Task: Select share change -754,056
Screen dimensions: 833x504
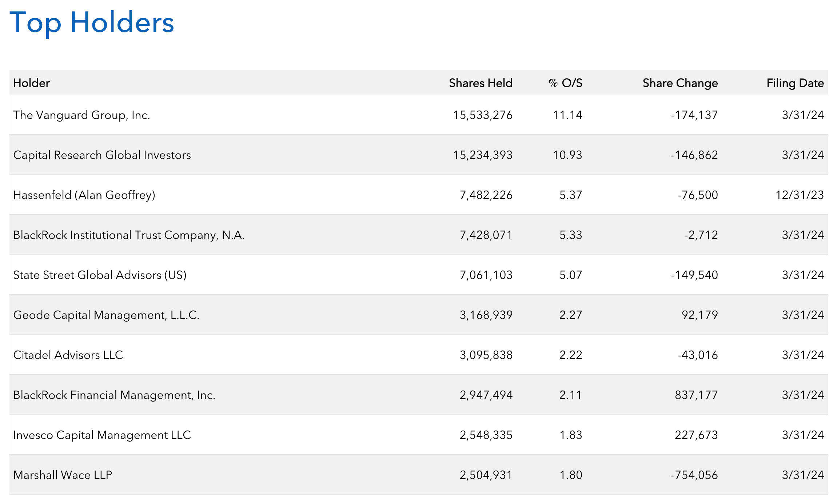Action: (694, 475)
